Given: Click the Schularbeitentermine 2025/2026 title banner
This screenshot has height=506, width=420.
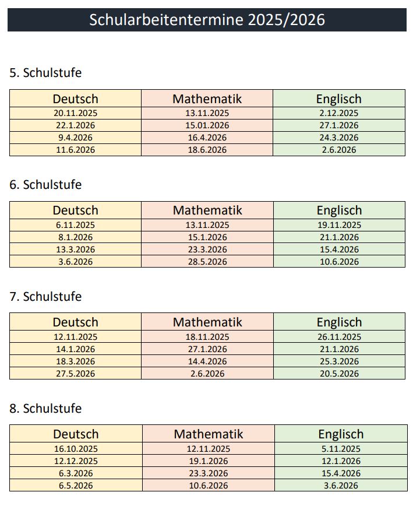Looking at the screenshot, I should tap(207, 20).
